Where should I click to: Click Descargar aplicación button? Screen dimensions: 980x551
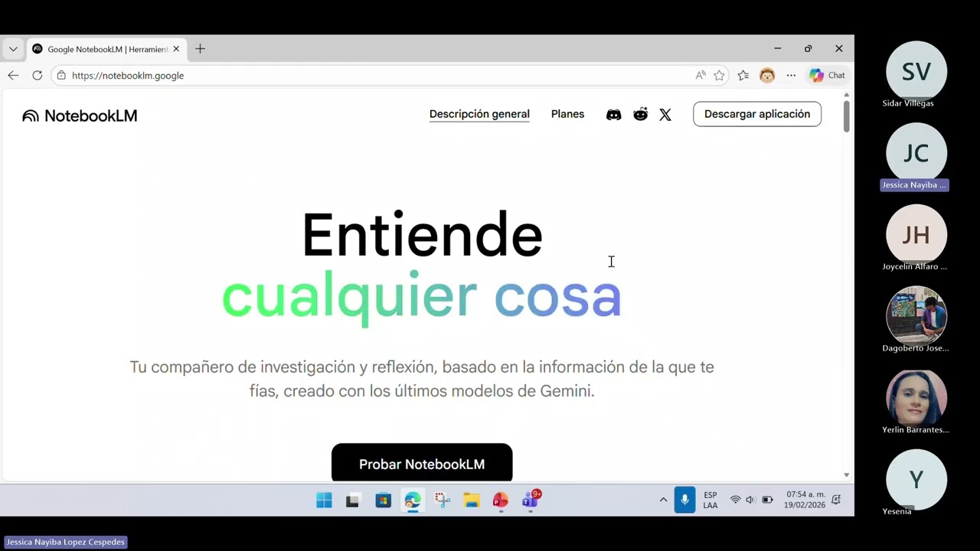757,114
